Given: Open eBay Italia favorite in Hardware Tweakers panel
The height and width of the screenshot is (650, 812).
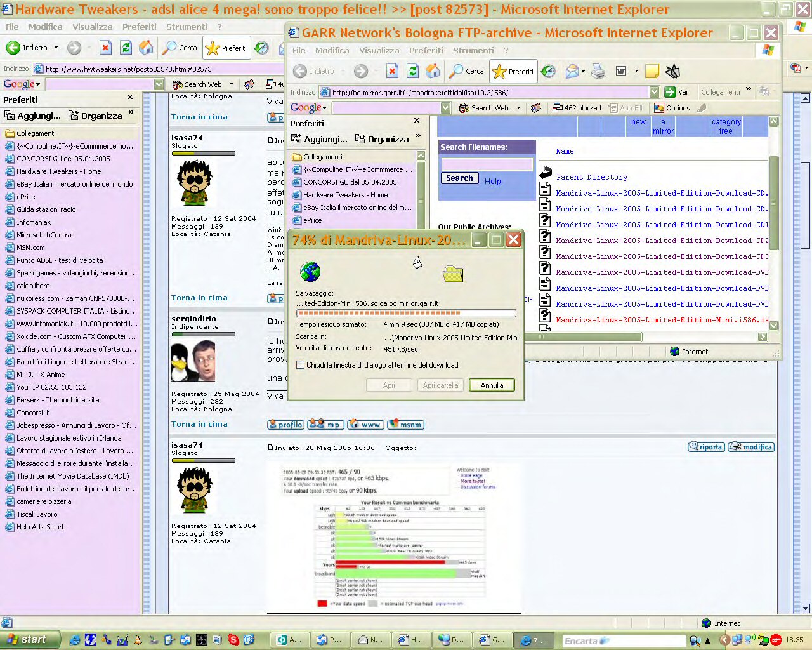Looking at the screenshot, I should (x=75, y=184).
